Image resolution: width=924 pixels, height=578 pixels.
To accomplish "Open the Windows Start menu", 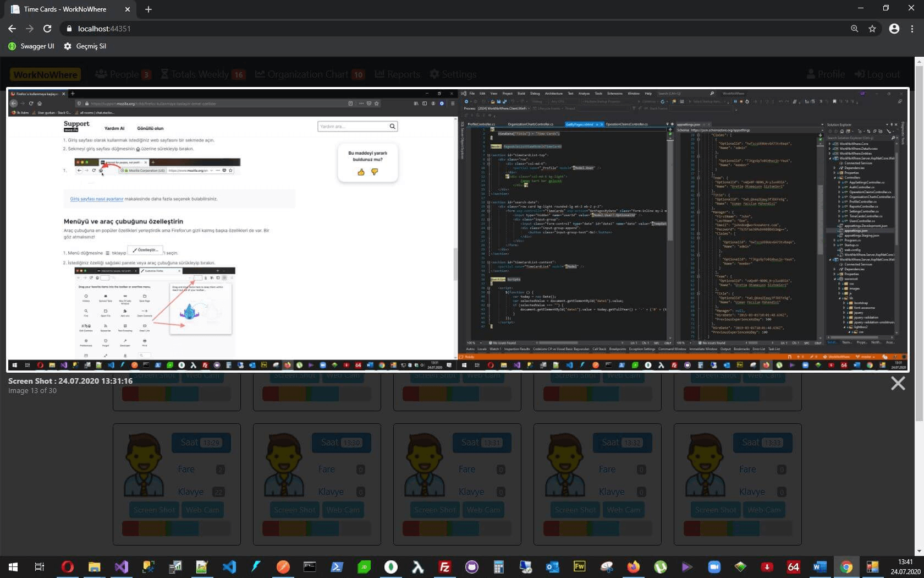I will coord(13,566).
